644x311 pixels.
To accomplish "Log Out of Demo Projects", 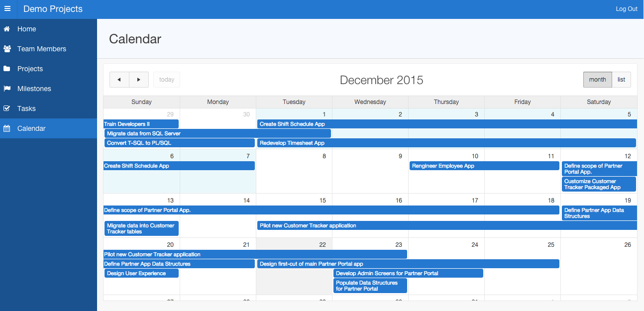I will click(626, 8).
